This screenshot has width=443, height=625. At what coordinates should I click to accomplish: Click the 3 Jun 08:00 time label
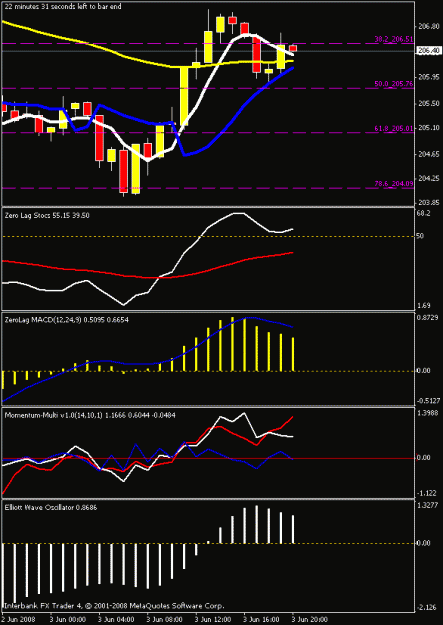click(165, 620)
